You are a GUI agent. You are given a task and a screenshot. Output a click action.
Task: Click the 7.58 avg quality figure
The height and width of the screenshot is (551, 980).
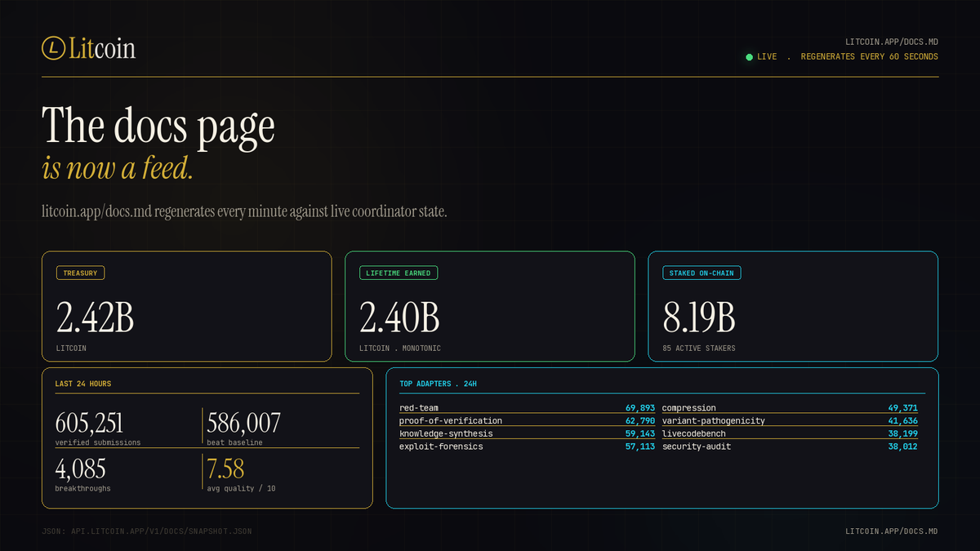pyautogui.click(x=225, y=469)
